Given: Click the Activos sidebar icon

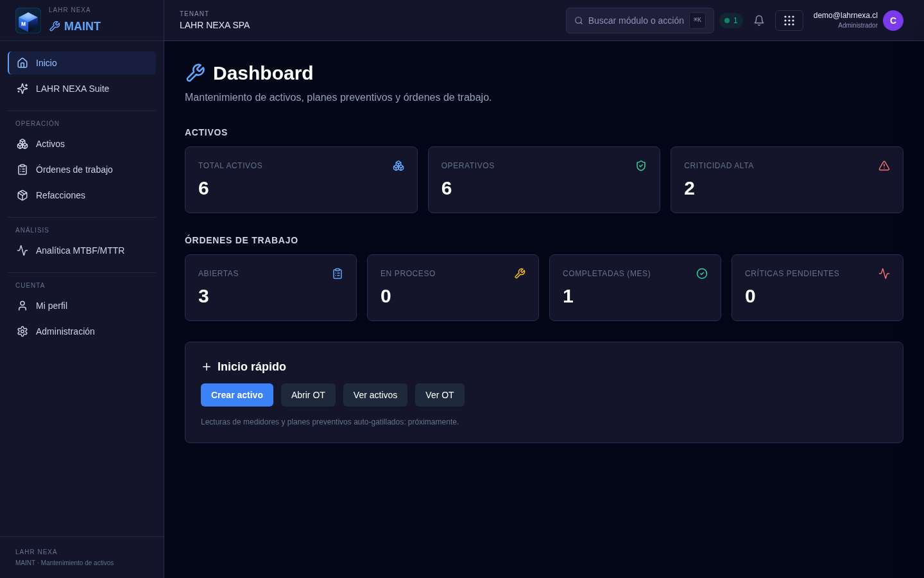Looking at the screenshot, I should click(x=22, y=144).
